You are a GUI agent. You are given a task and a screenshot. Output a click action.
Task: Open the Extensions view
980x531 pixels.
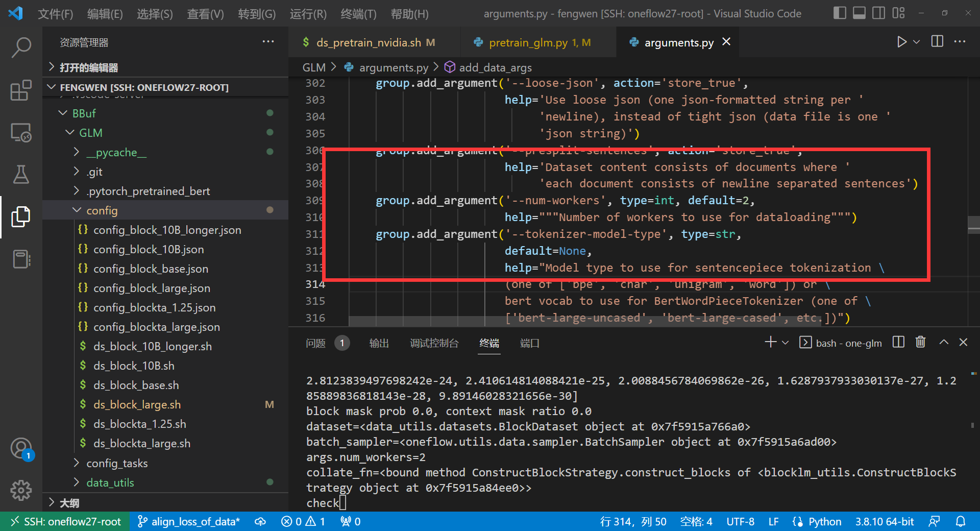pyautogui.click(x=21, y=90)
